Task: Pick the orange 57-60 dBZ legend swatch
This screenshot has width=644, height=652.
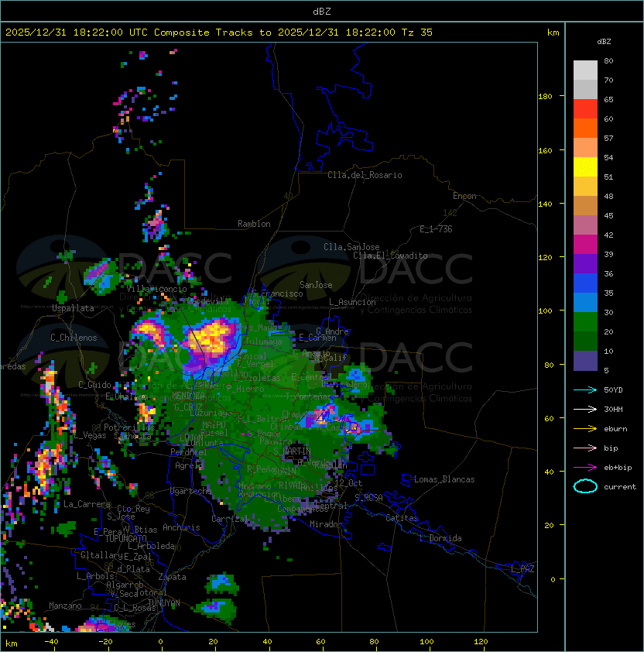Action: (585, 128)
